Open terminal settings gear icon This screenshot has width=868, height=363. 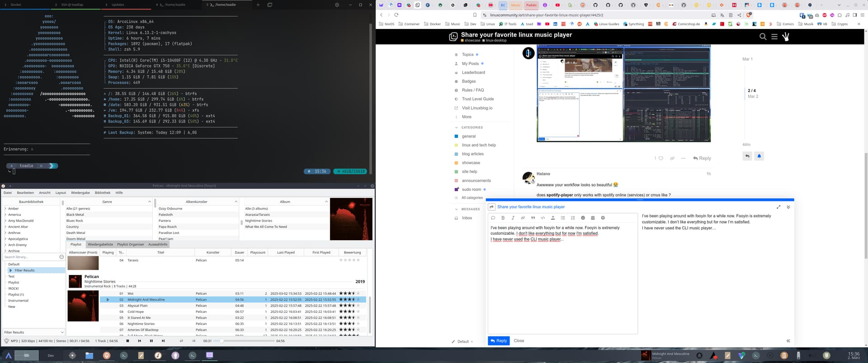coord(337,5)
